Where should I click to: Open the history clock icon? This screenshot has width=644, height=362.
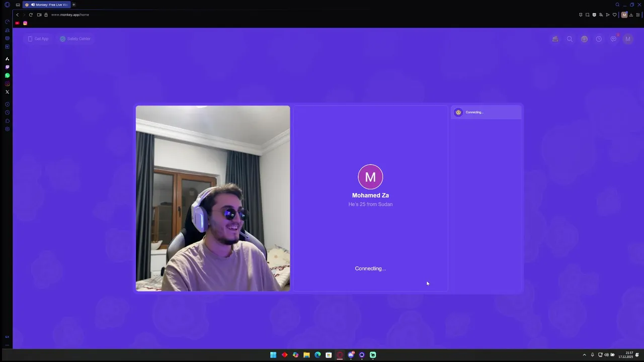[599, 39]
